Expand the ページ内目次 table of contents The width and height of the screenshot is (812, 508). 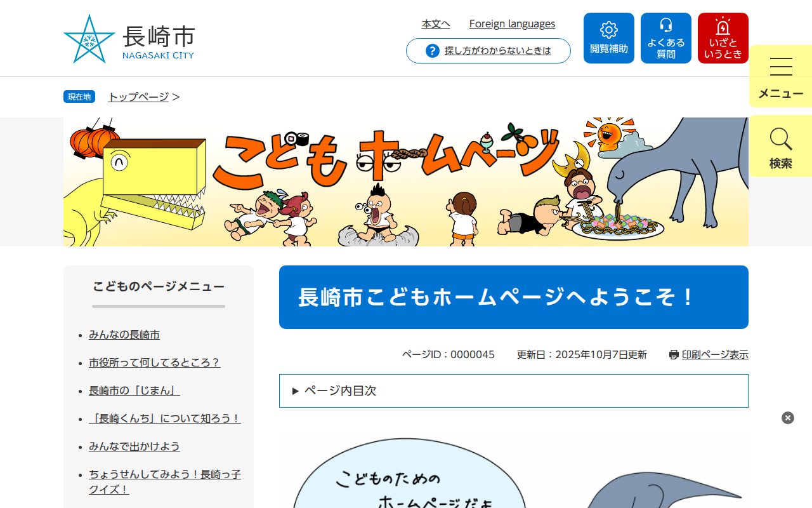pos(514,391)
